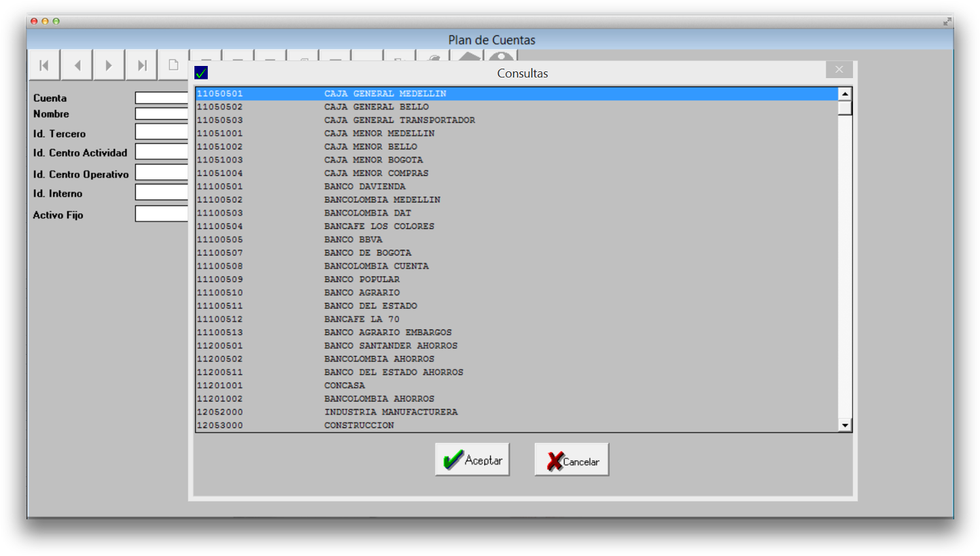Screen dimensions: 980x556
Task: Select row 11100511 BANCO DEL ESTADO
Action: point(517,306)
